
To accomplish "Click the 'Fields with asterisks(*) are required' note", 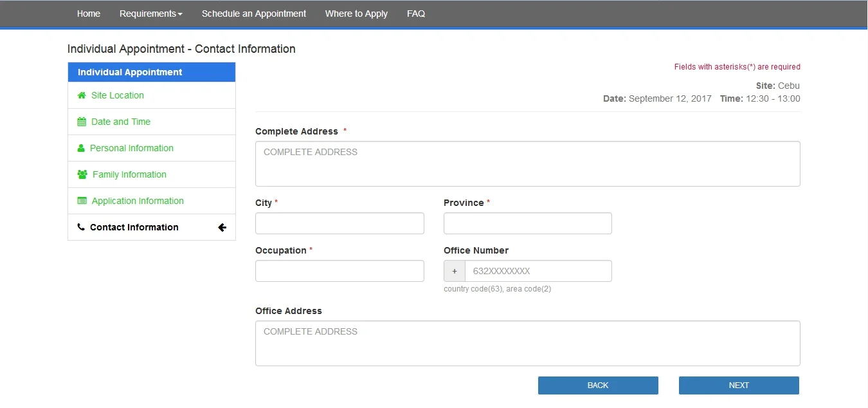I will point(737,67).
